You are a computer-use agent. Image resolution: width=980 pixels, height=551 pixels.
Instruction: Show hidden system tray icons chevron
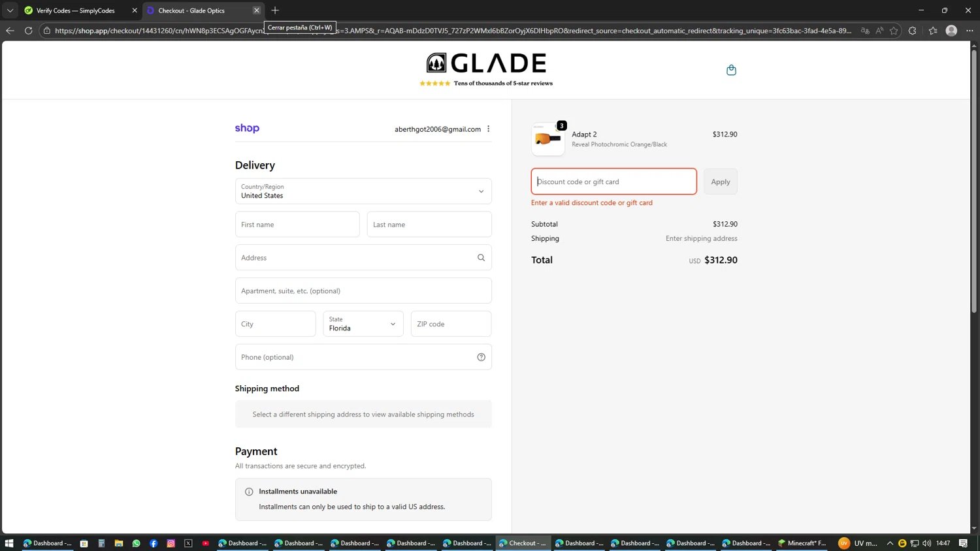click(x=890, y=543)
